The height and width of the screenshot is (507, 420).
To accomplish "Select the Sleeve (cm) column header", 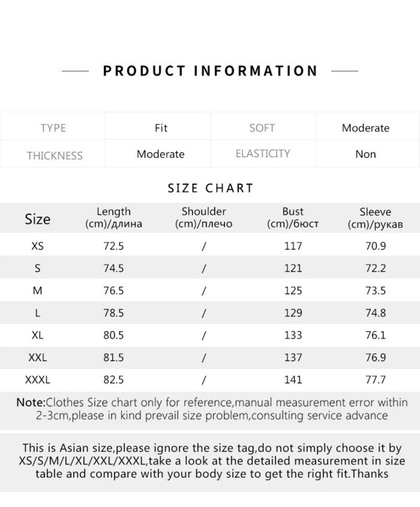I will pos(375,218).
